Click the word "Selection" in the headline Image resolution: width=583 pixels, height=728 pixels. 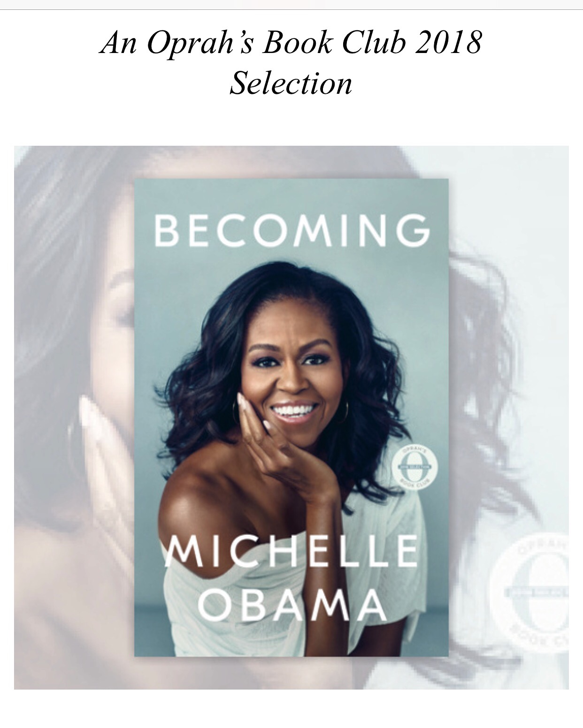pyautogui.click(x=291, y=83)
